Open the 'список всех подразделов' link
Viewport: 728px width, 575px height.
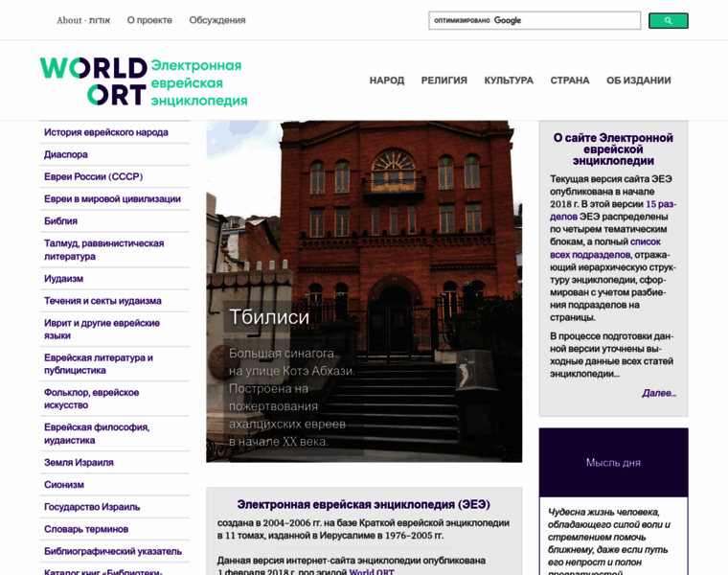[x=603, y=248]
